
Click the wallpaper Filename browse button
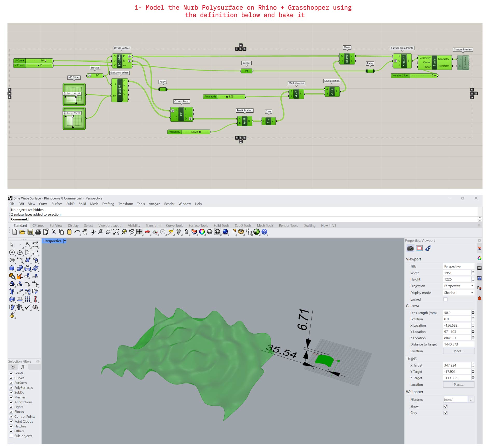(x=471, y=400)
